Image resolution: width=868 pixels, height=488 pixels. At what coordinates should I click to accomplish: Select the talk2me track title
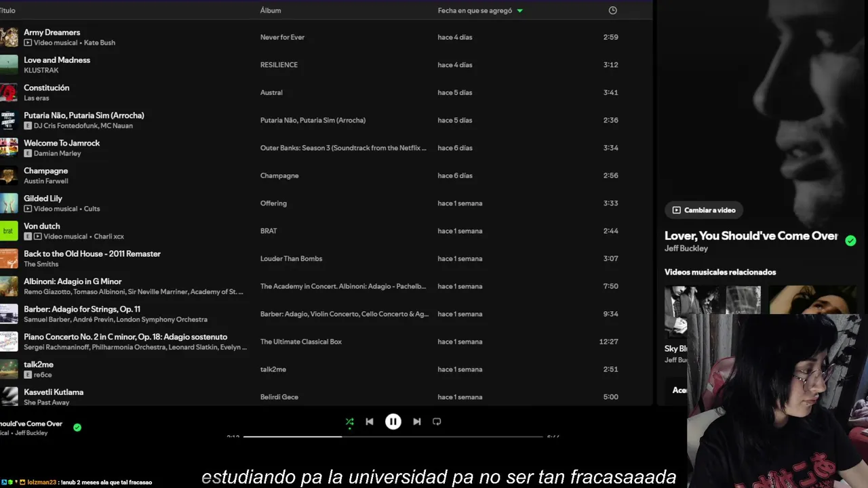pos(39,365)
